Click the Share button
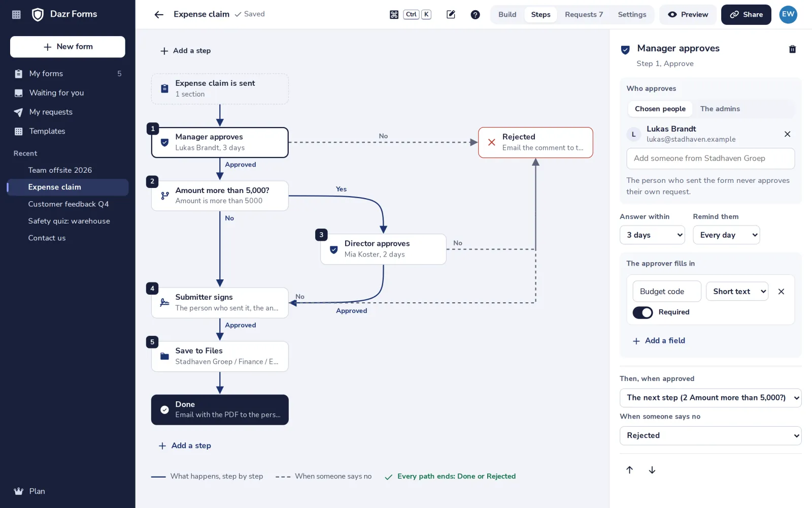This screenshot has height=508, width=812. 746,15
